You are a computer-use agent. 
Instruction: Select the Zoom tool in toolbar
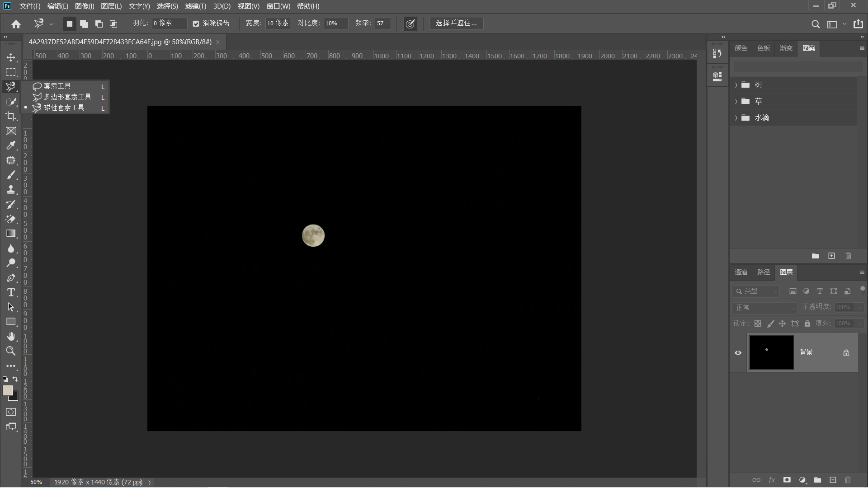(11, 351)
